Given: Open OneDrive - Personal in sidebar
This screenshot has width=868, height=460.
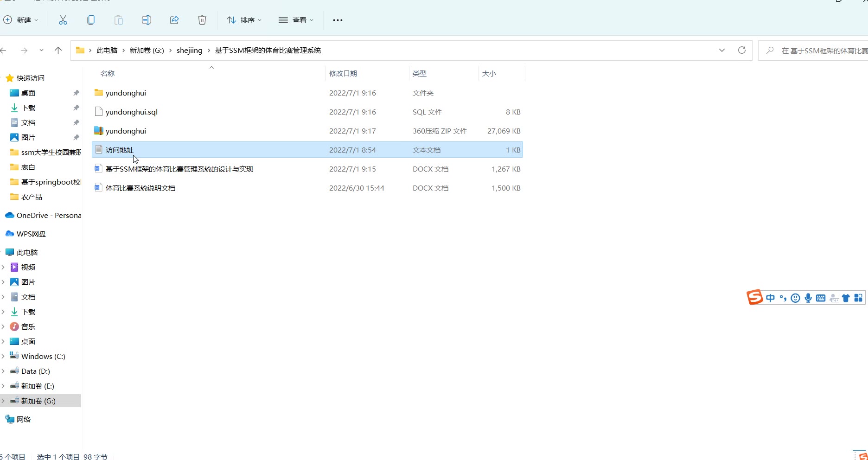Looking at the screenshot, I should (x=49, y=215).
